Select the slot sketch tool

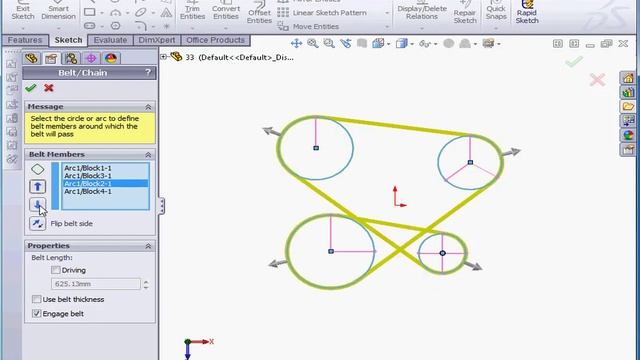click(90, 26)
